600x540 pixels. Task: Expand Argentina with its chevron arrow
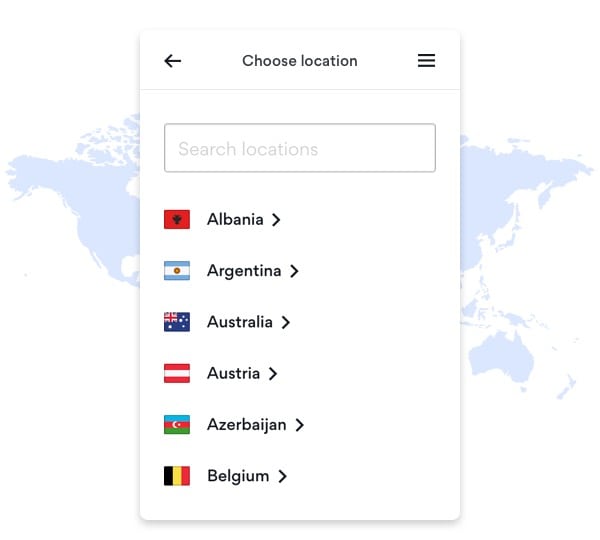(294, 271)
